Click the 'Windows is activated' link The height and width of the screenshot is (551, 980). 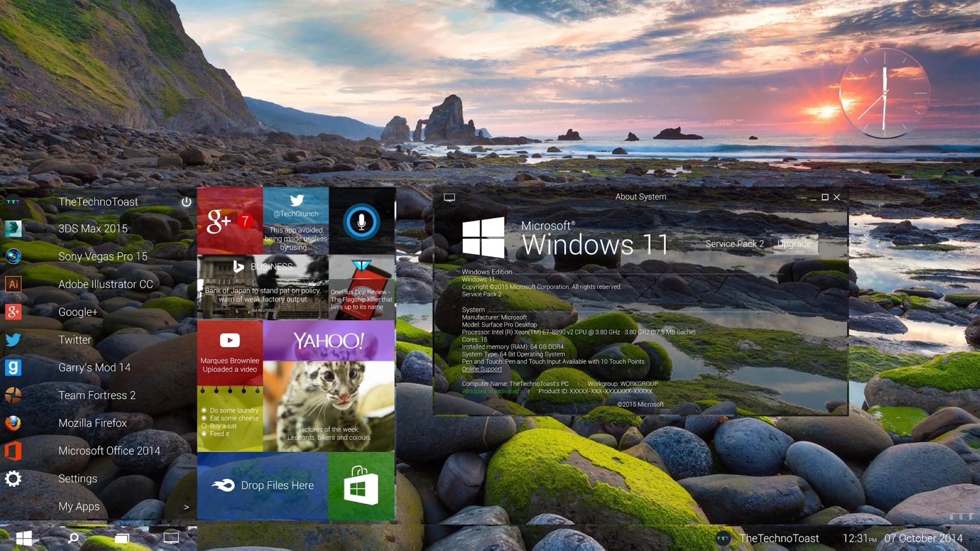(x=490, y=391)
